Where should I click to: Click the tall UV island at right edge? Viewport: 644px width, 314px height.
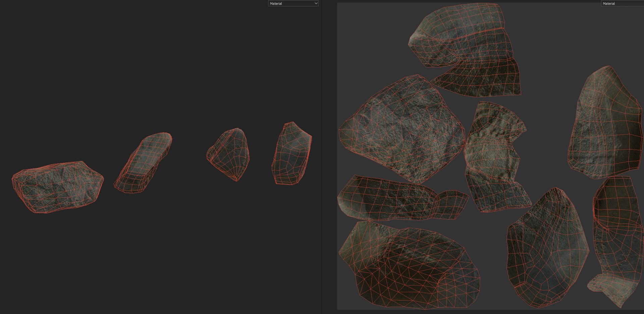coord(605,122)
